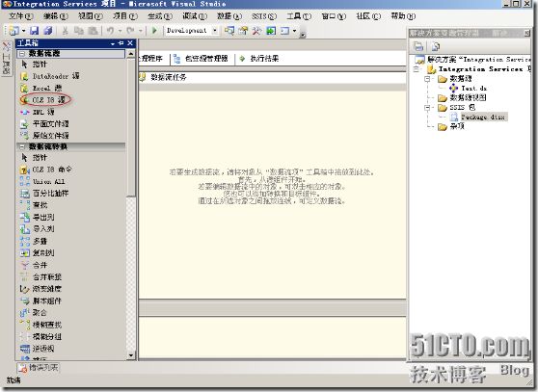
Task: Start debugging with the green play icon
Action: click(154, 31)
